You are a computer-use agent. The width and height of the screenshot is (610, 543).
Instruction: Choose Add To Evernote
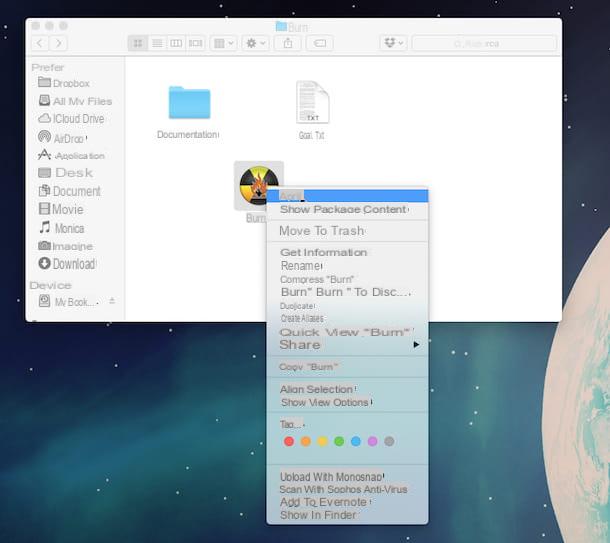(347, 502)
